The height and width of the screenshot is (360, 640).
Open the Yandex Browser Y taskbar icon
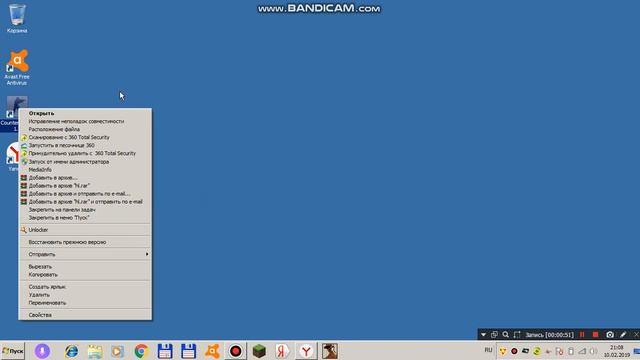pyautogui.click(x=306, y=351)
